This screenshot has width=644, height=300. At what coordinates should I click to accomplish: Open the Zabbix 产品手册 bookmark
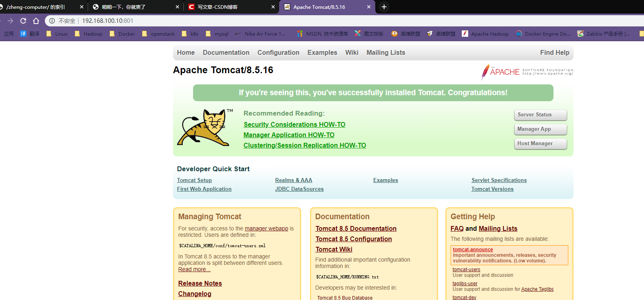click(604, 34)
